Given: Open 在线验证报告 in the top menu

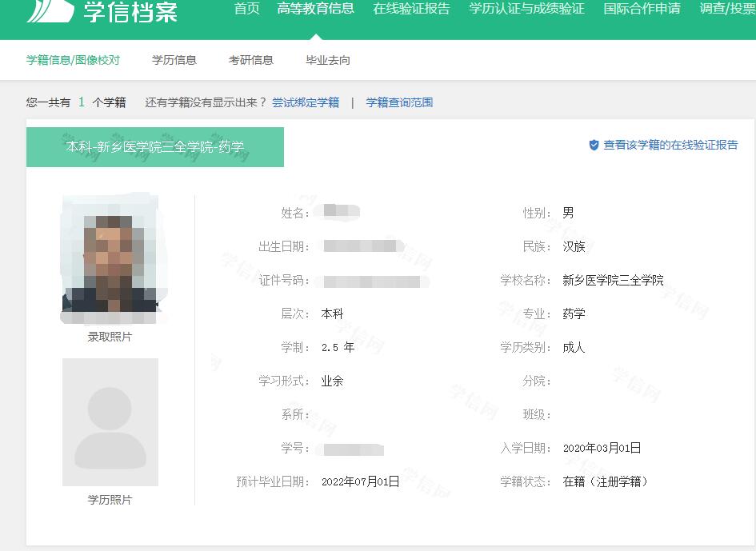Looking at the screenshot, I should pos(411,10).
